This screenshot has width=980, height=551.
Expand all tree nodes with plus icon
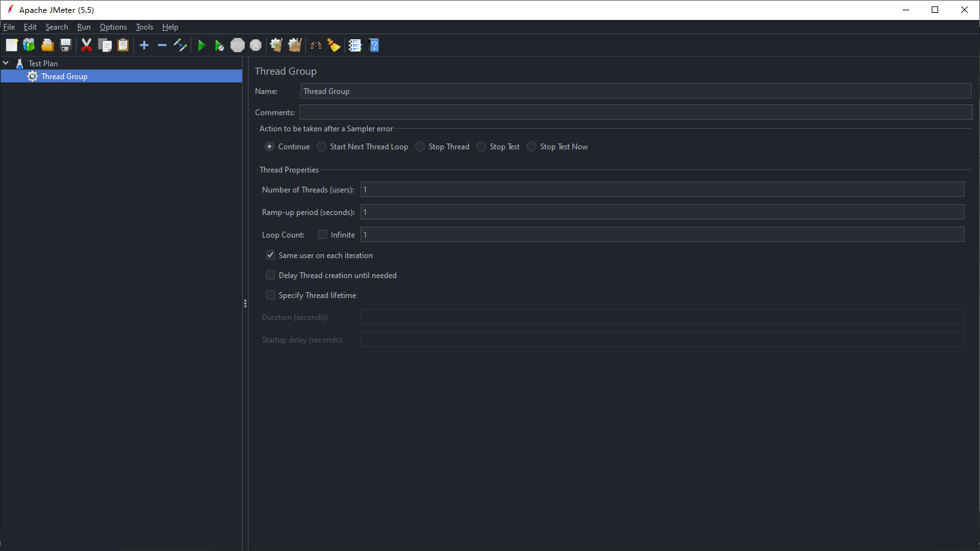pyautogui.click(x=144, y=45)
